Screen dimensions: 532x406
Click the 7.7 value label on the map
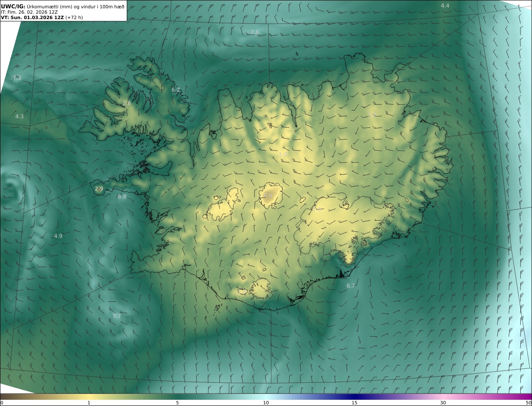pyautogui.click(x=117, y=316)
